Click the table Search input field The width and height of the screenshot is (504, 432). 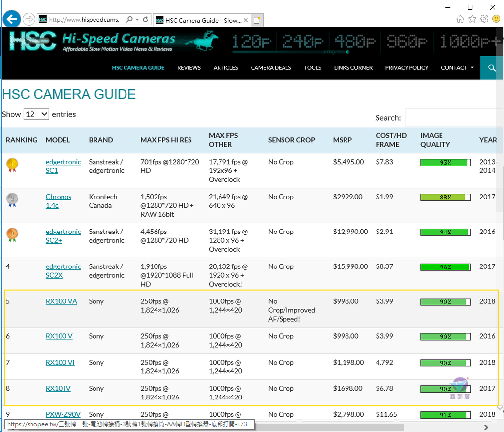(453, 118)
